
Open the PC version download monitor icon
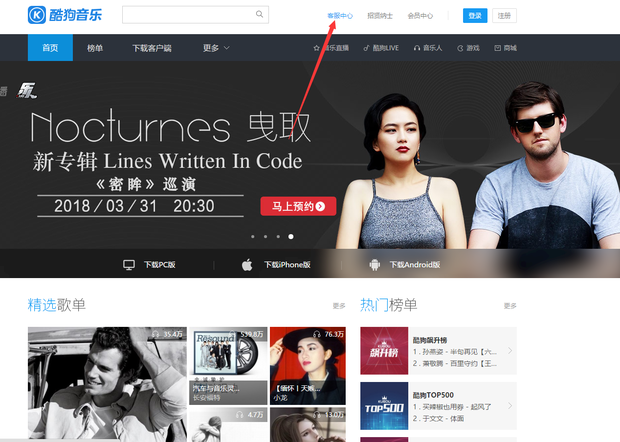coord(128,265)
